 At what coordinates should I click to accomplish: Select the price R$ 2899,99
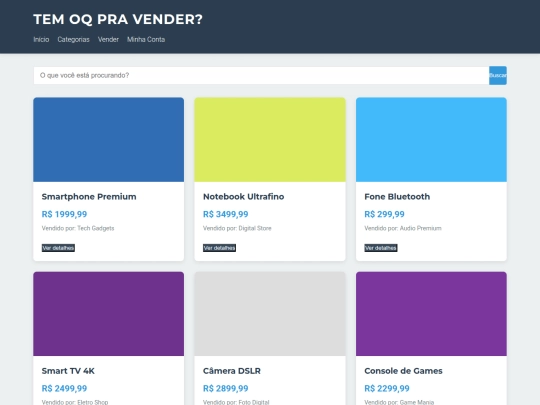click(x=226, y=388)
